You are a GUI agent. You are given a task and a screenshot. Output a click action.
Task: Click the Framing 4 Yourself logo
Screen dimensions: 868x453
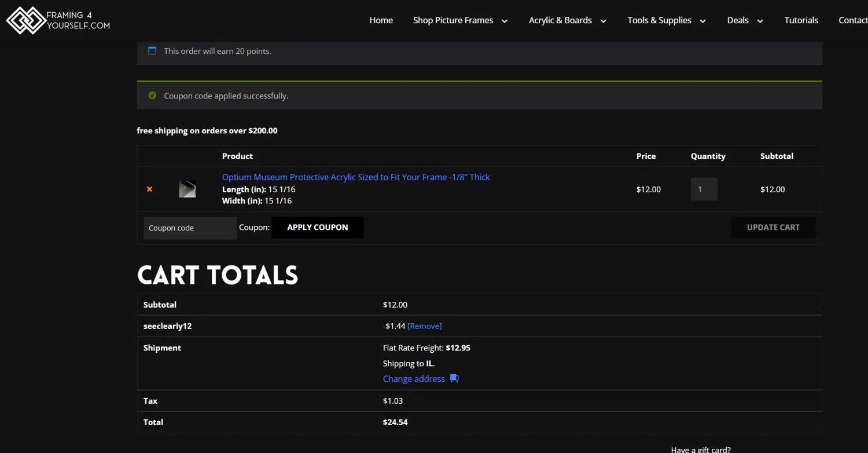click(58, 20)
